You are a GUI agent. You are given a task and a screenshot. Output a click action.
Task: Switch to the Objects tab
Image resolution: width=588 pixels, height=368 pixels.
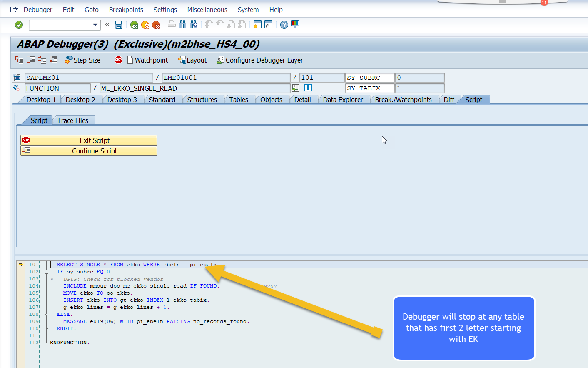271,100
